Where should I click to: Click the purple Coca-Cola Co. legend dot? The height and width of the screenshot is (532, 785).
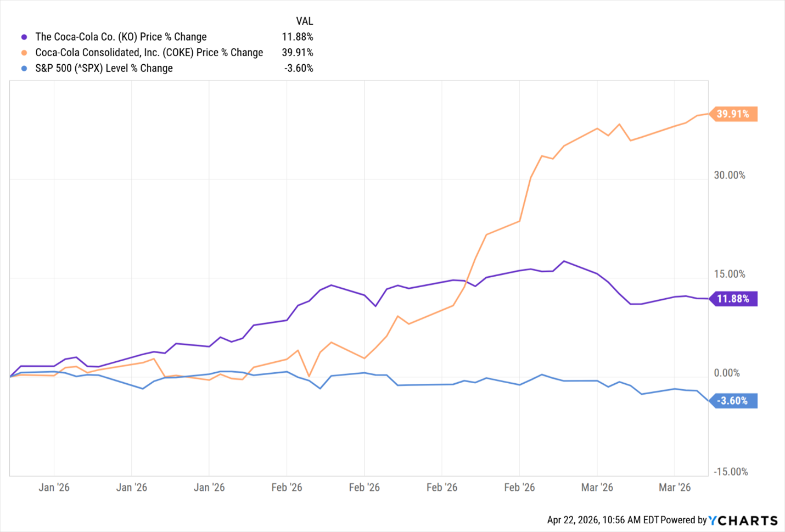24,37
